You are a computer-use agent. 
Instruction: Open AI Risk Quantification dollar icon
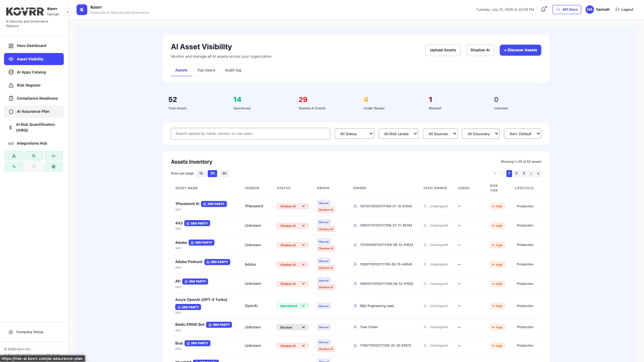pyautogui.click(x=10, y=127)
